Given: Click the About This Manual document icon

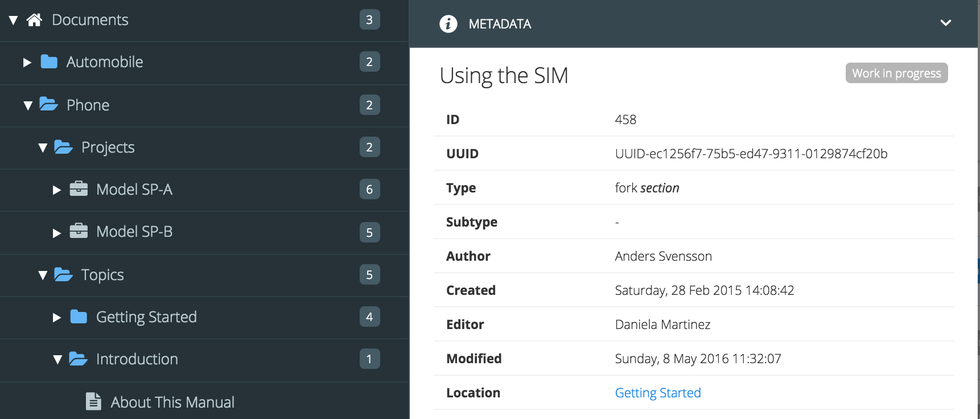Looking at the screenshot, I should pos(93,401).
